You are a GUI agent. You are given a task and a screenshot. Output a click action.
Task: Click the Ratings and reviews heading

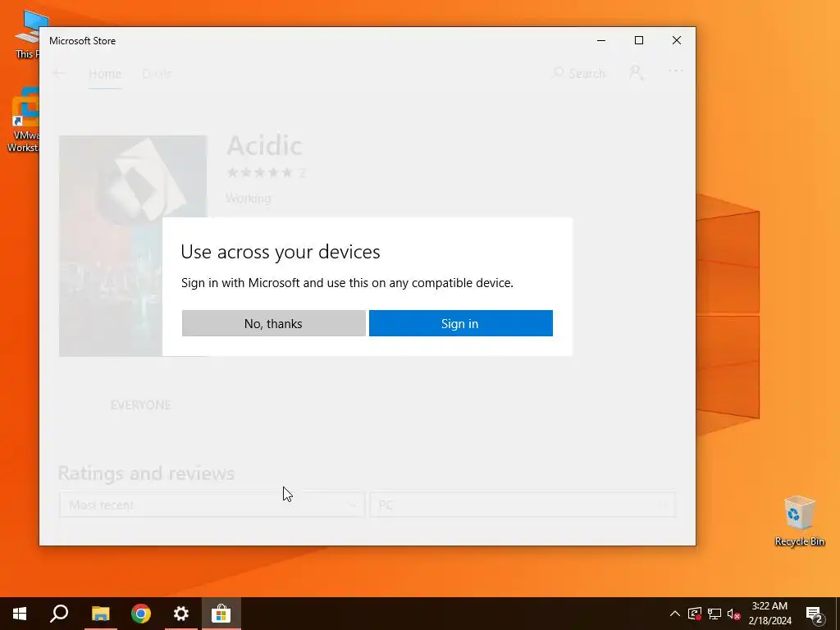[146, 473]
